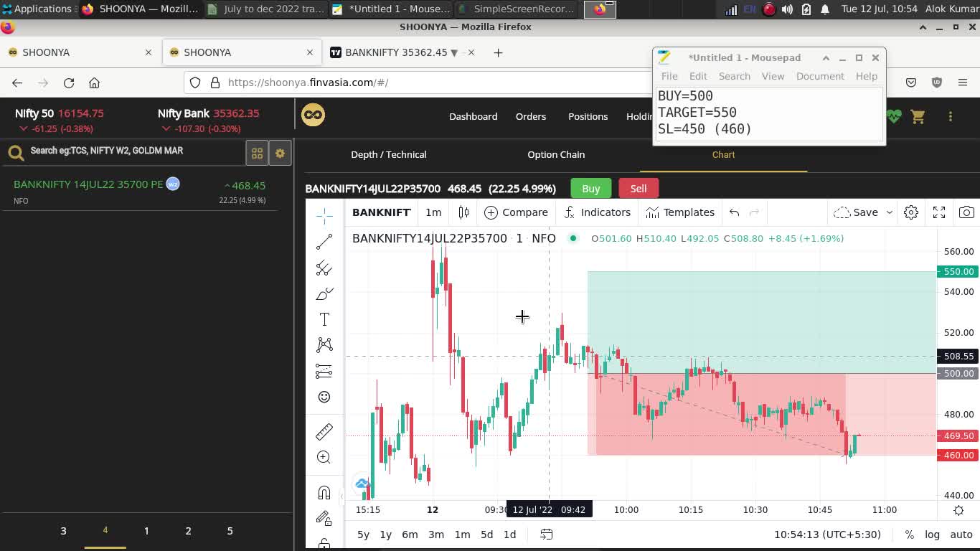Screen dimensions: 980x551
Task: Toggle percentage scale on price axis
Action: click(909, 534)
